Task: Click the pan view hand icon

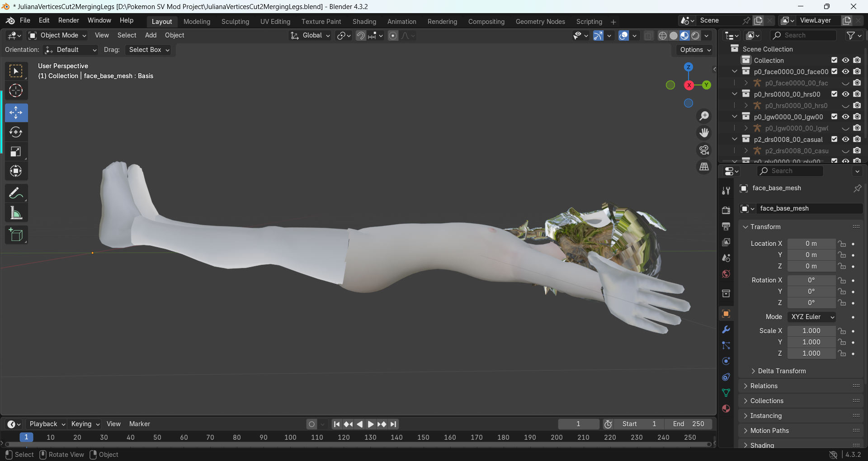Action: 704,133
